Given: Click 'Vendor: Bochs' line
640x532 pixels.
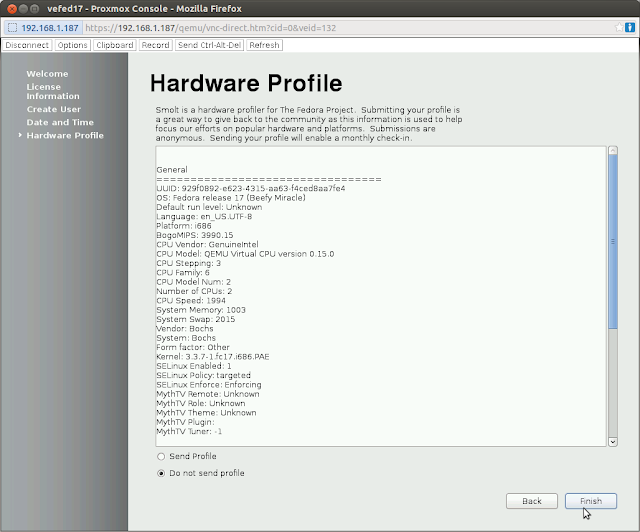Looking at the screenshot, I should point(184,329).
